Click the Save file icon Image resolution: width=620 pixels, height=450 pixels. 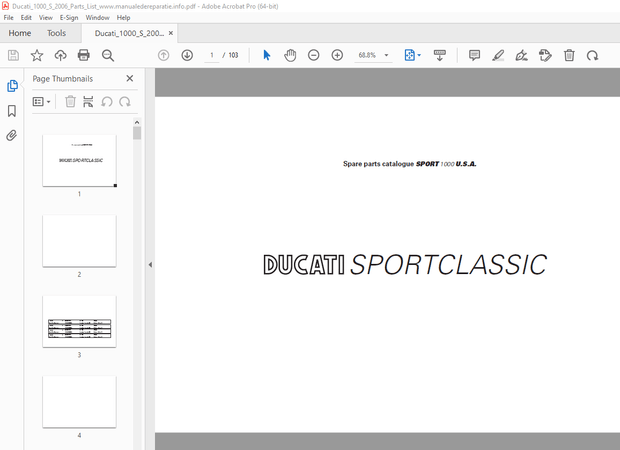pyautogui.click(x=13, y=55)
